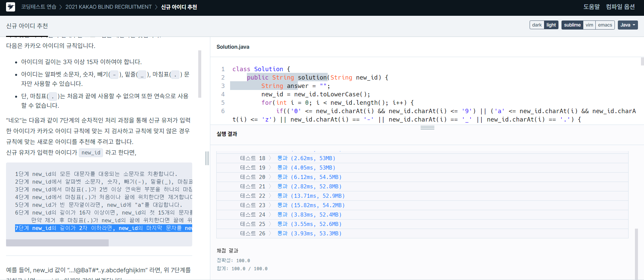Click the for loop on code line 5
The height and width of the screenshot is (280, 644).
coord(337,103)
